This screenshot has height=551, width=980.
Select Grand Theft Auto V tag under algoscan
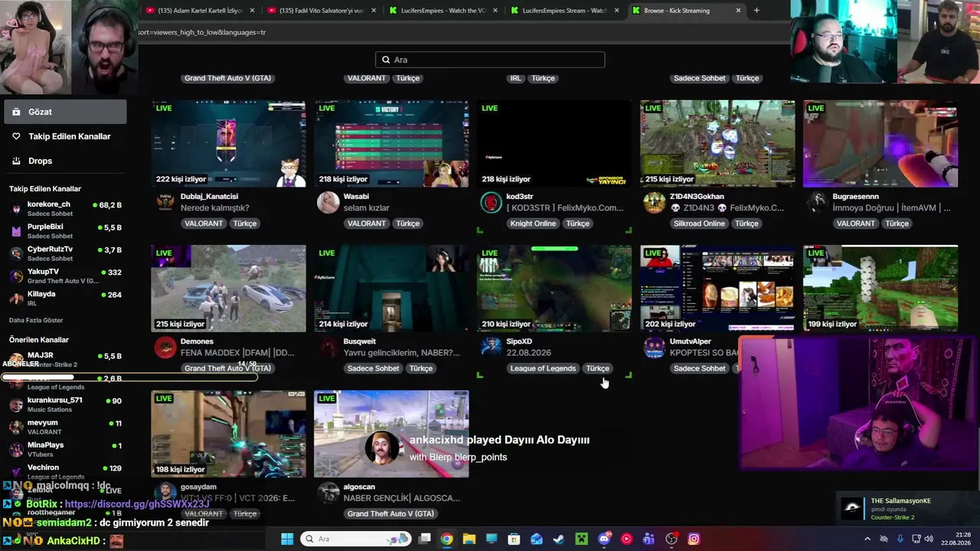pos(390,514)
